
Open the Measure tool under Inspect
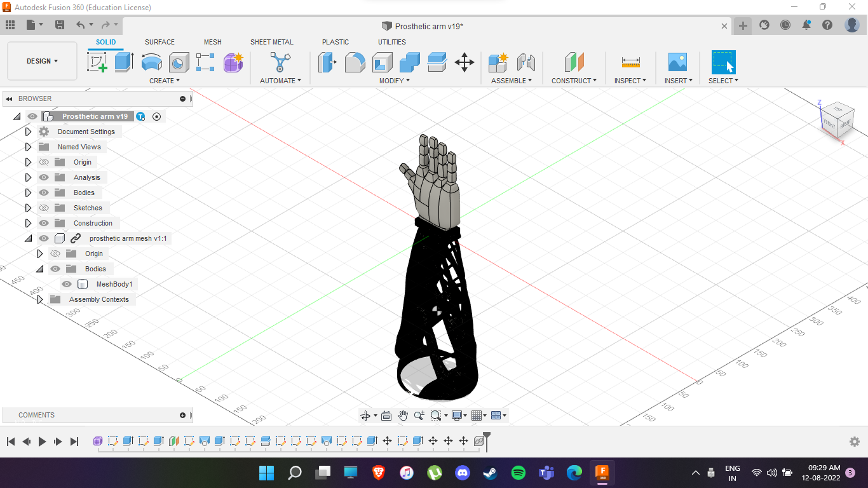pyautogui.click(x=630, y=62)
